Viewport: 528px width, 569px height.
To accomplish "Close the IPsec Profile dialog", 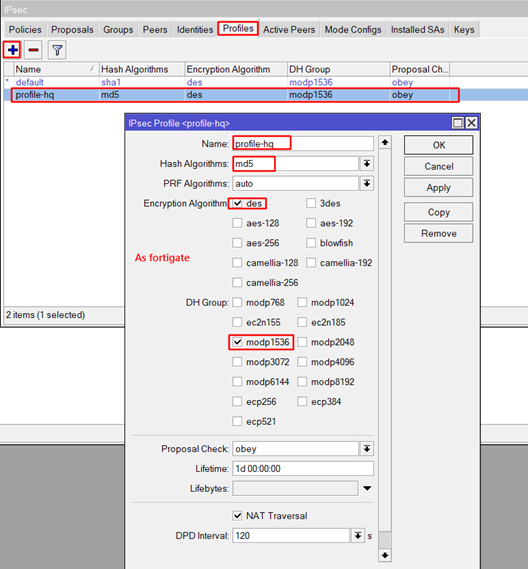I will [471, 123].
